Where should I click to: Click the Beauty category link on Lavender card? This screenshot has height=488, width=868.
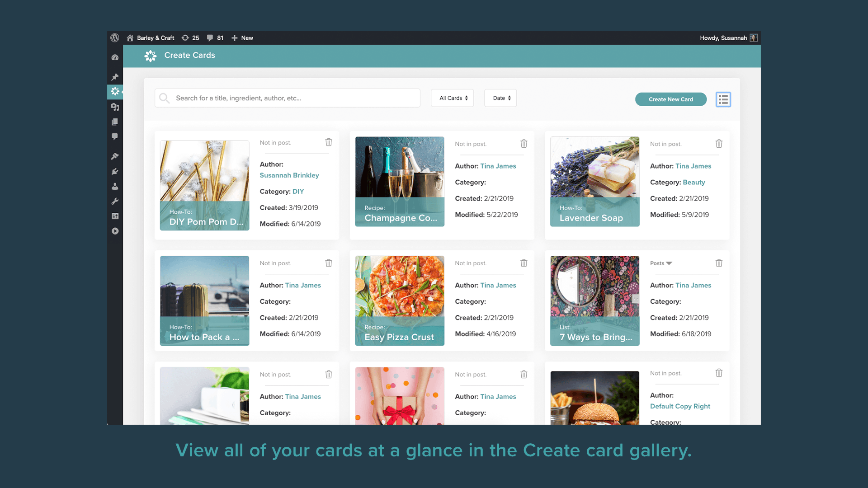(694, 183)
